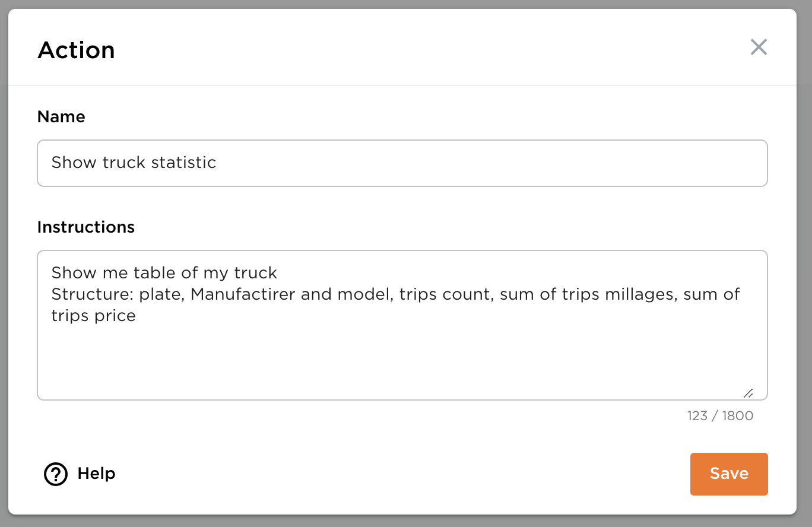Click the "Name" field label
The image size is (812, 527).
pyautogui.click(x=61, y=116)
